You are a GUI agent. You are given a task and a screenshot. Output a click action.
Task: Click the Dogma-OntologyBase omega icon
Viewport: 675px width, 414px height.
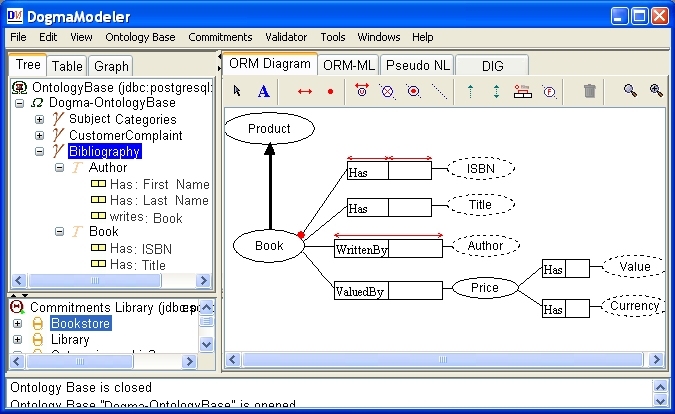(x=37, y=103)
